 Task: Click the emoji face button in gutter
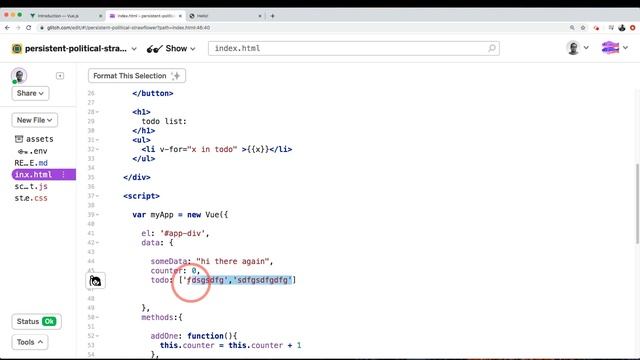click(96, 281)
